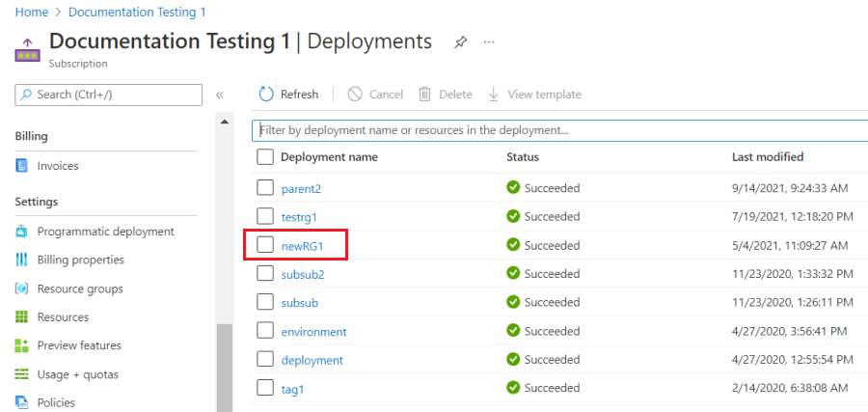Check the box for parent2 deployment
The image size is (868, 412).
265,188
